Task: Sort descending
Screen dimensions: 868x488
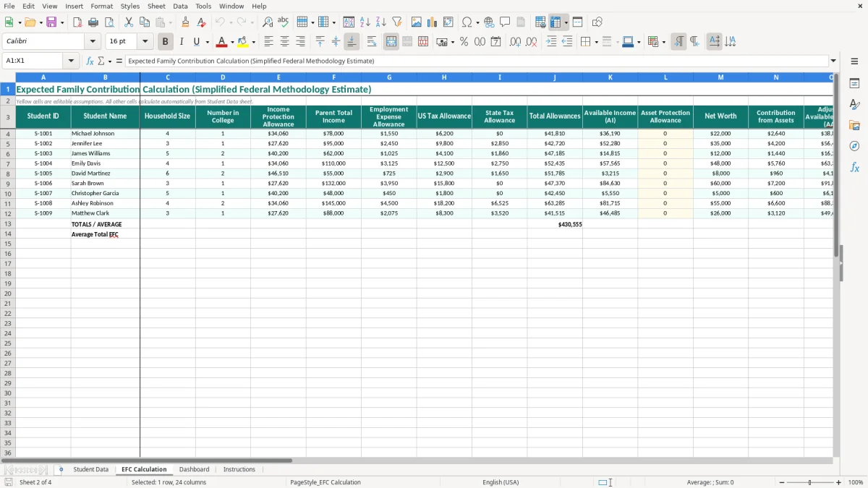Action: pyautogui.click(x=381, y=22)
